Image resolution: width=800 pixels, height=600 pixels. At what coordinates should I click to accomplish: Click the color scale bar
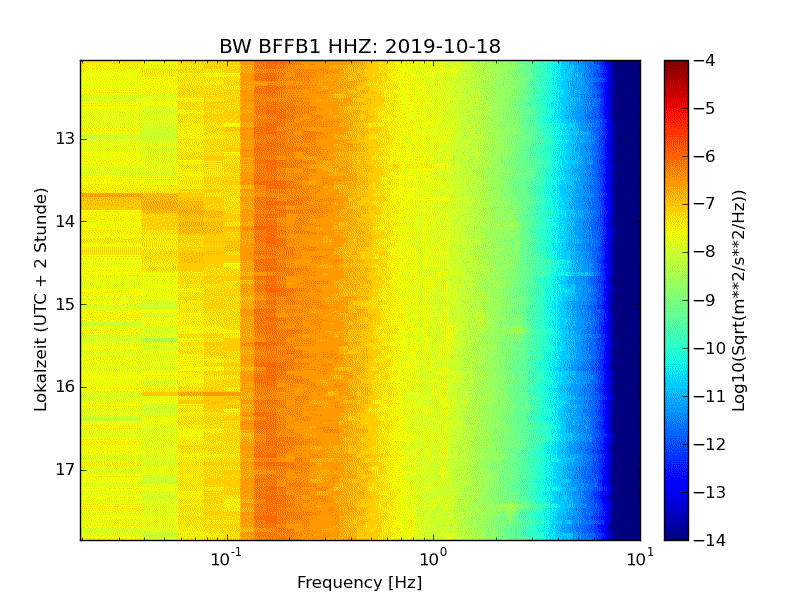(676, 300)
